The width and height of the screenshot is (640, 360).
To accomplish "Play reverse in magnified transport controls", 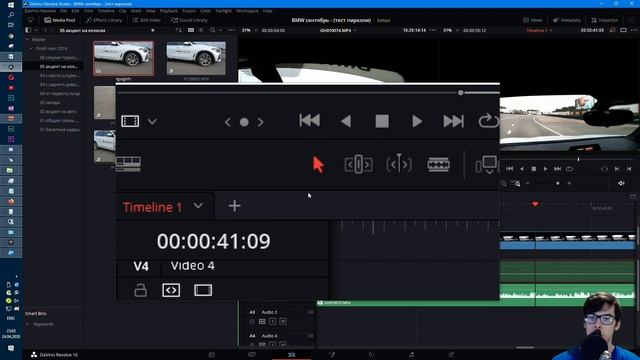I will coord(346,121).
